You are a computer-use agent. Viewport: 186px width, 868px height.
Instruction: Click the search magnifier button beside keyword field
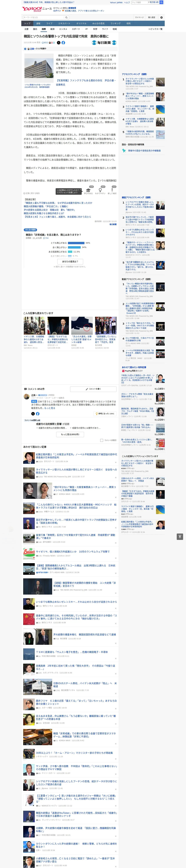coord(66,18)
